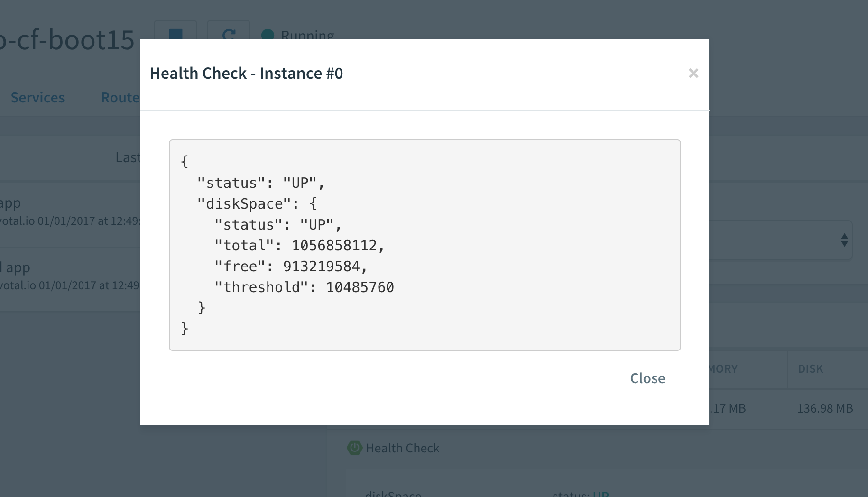Screen dimensions: 868x497
Task: Open the Routes tab
Action: coord(120,98)
